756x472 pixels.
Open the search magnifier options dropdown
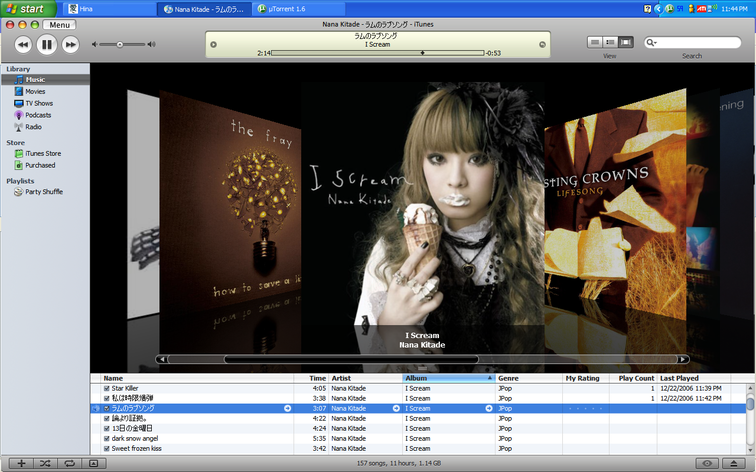click(651, 42)
